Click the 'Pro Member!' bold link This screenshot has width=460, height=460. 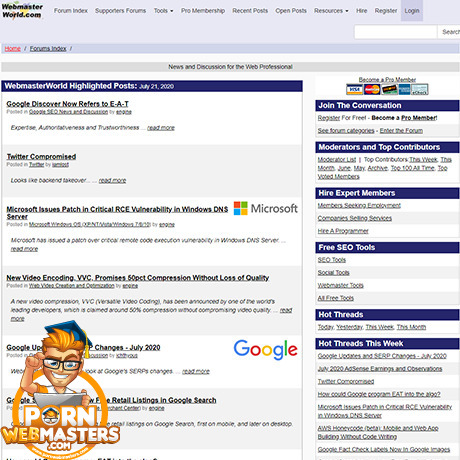click(419, 118)
